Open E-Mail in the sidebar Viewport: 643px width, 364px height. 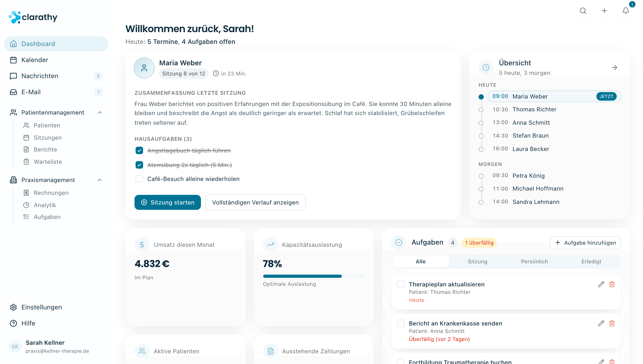[56, 92]
